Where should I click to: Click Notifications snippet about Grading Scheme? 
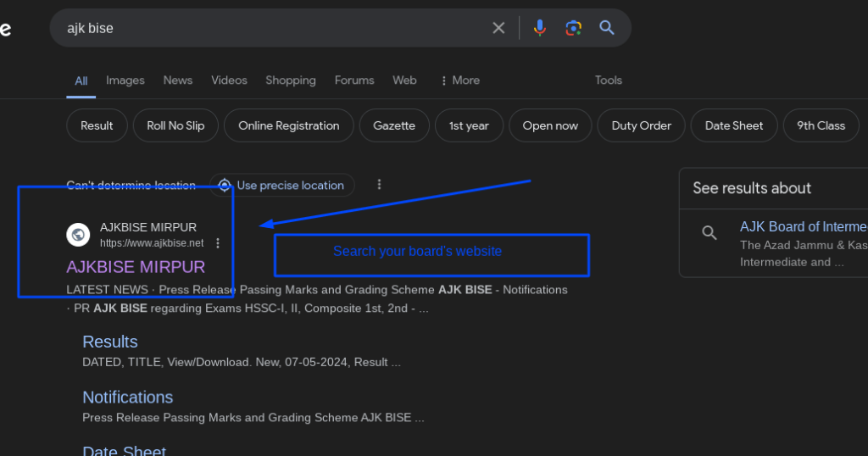click(x=253, y=417)
